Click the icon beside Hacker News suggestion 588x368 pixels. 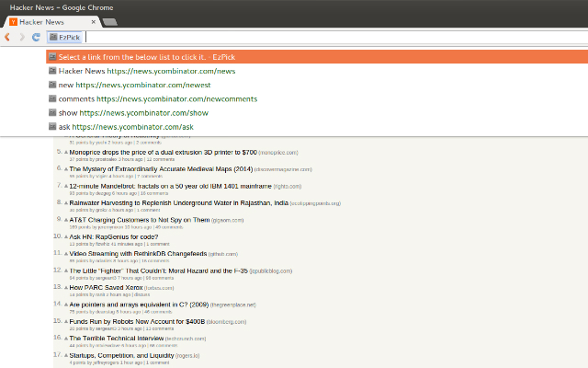[52, 71]
